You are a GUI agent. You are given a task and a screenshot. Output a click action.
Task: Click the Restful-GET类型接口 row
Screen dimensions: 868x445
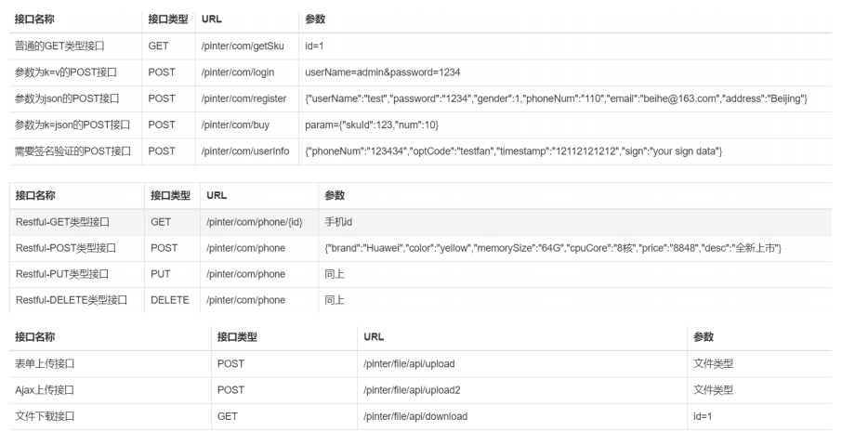pyautogui.click(x=63, y=222)
